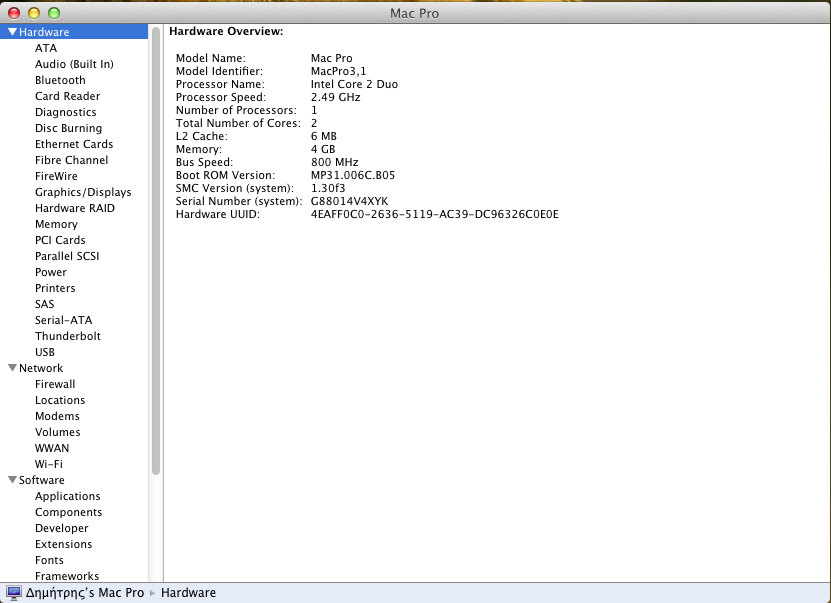
Task: Click the green zoom window button
Action: point(54,13)
